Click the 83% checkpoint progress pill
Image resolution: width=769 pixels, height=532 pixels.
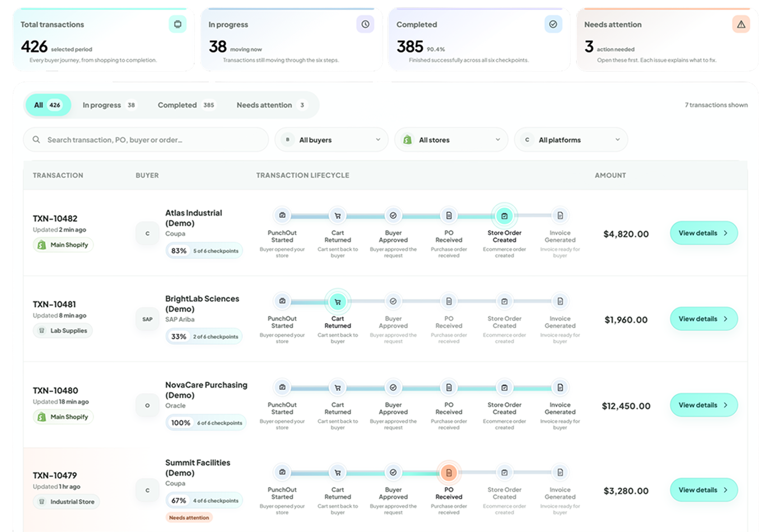(204, 251)
